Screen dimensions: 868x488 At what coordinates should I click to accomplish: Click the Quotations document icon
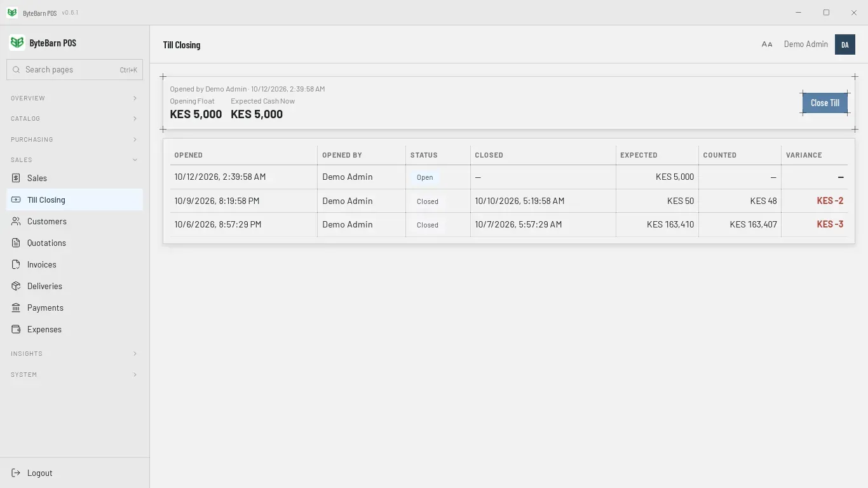(x=16, y=243)
